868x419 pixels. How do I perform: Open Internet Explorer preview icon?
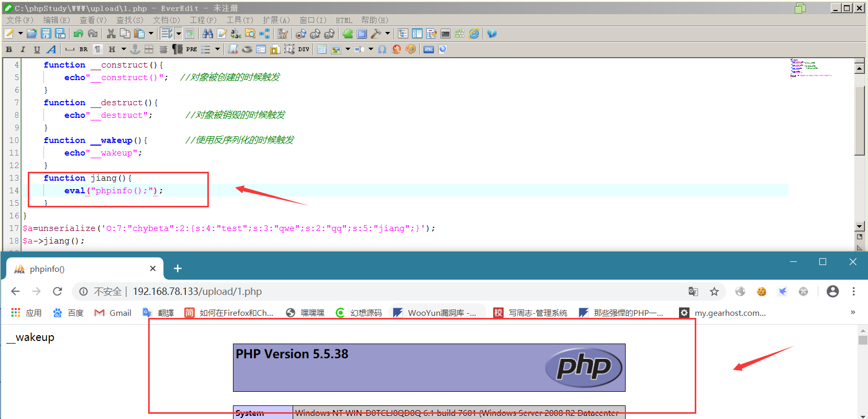coord(474,34)
